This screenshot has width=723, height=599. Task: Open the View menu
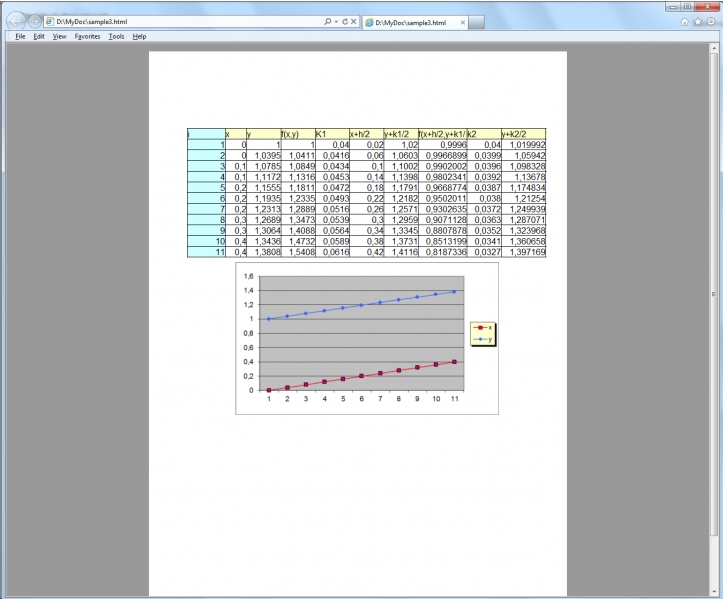pos(59,36)
